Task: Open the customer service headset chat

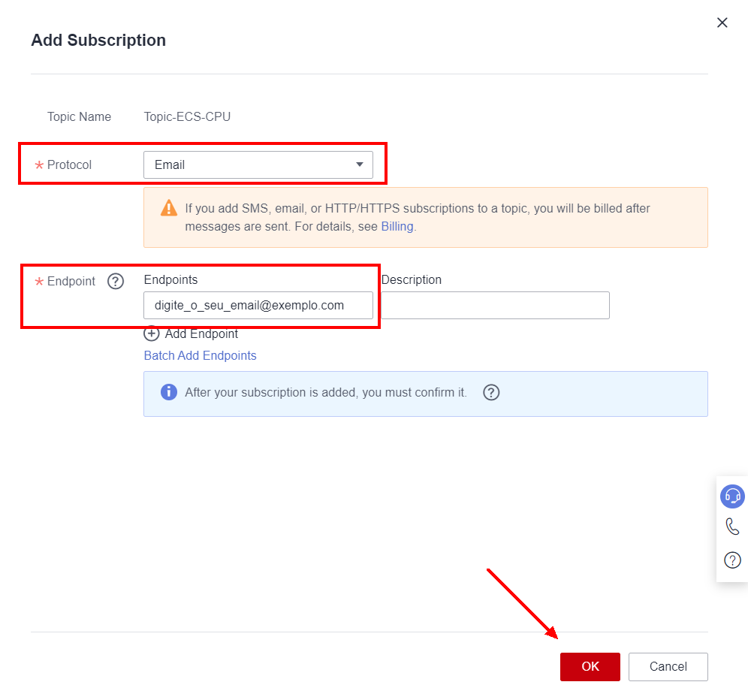Action: [x=731, y=496]
